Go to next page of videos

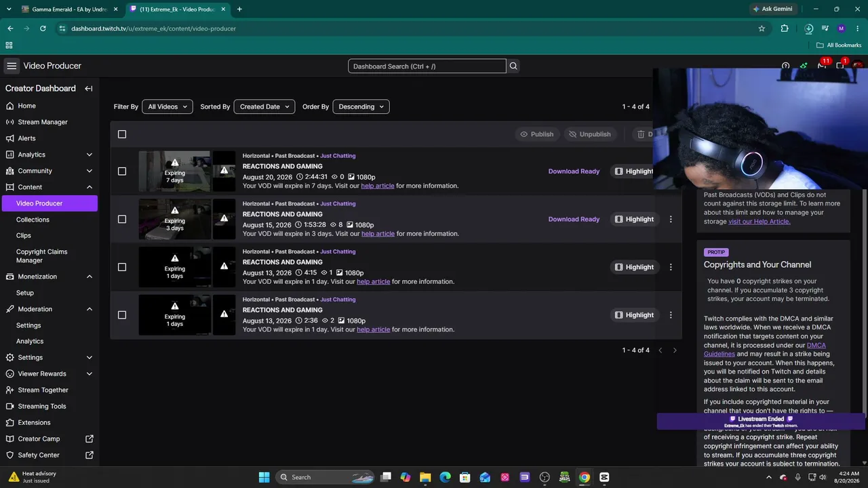[675, 350]
